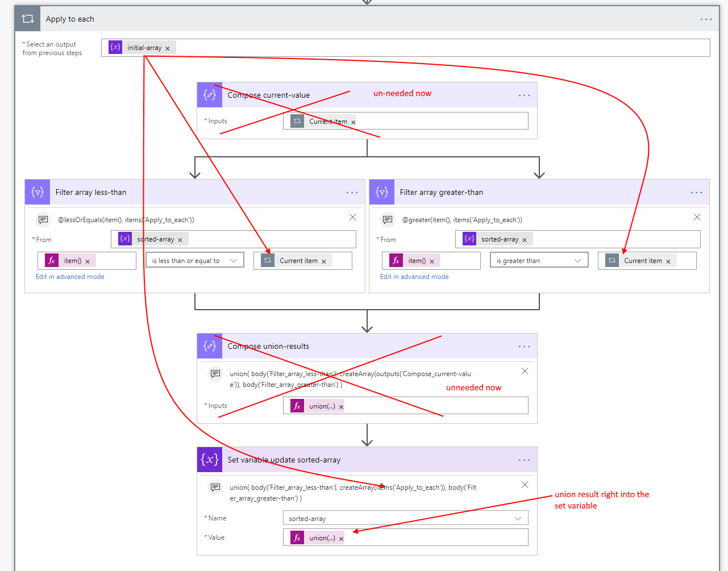Click the Compose current-value action icon

(210, 95)
